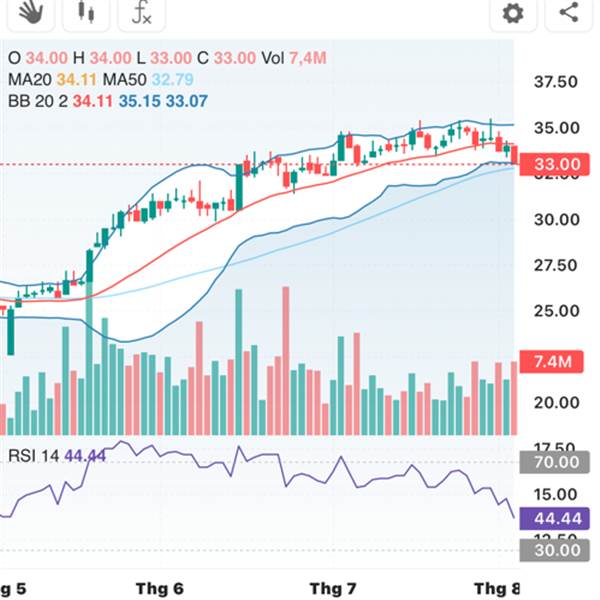Click the 37.50 price axis label
Image resolution: width=600 pixels, height=600 pixels.
(556, 82)
